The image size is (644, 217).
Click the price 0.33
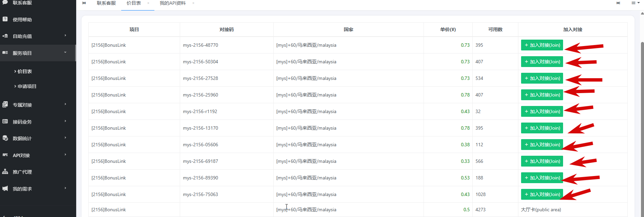tap(465, 161)
